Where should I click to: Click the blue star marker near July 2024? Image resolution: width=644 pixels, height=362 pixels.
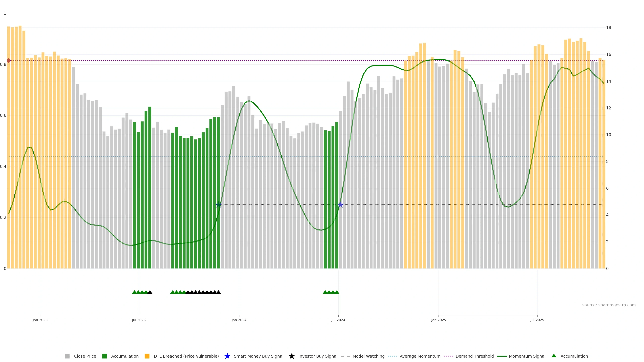point(340,205)
